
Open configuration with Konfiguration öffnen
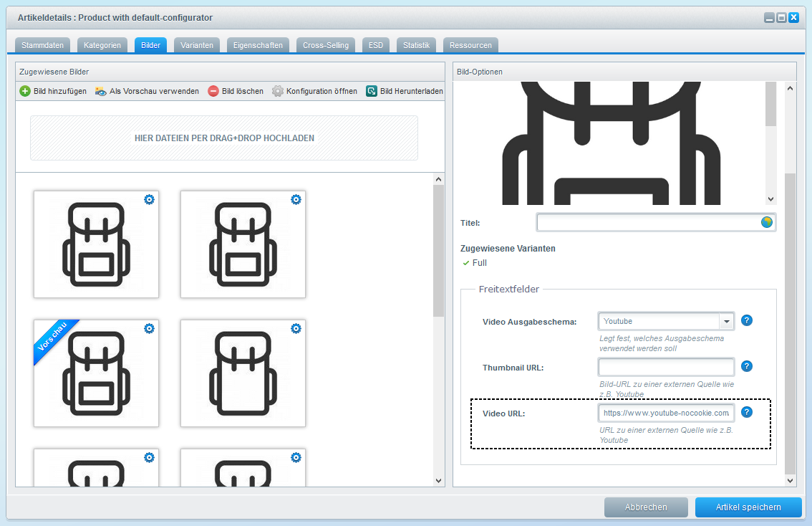click(x=315, y=91)
